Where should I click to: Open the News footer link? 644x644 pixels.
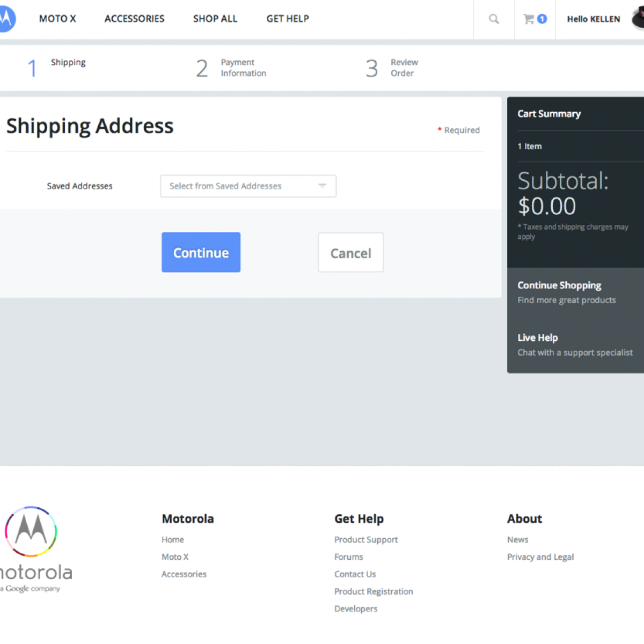[518, 540]
